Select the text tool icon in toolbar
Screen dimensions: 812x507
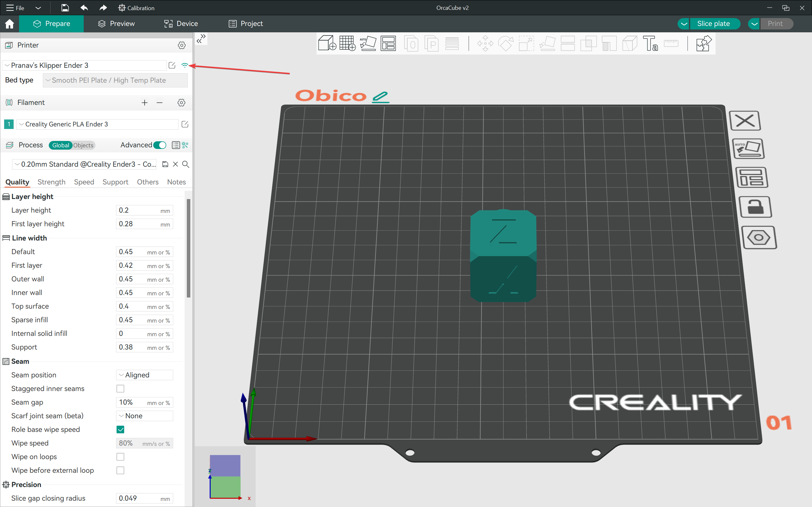pos(651,43)
